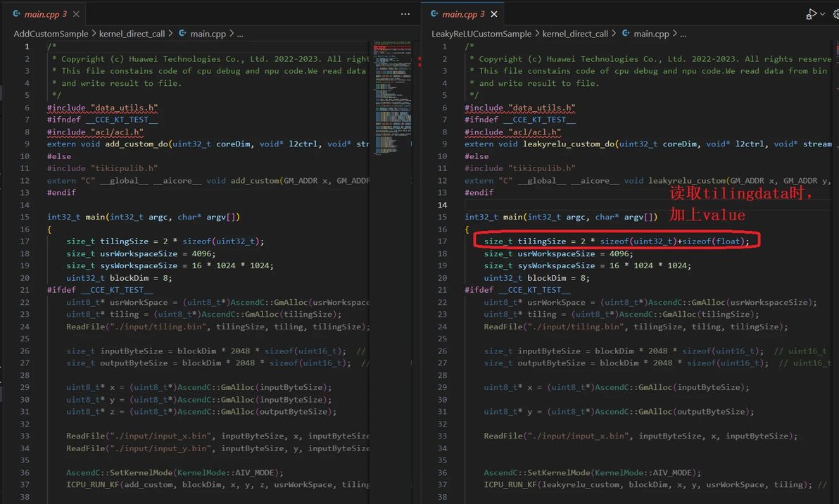Expand the right breadcrumb's trailing ellipsis
The height and width of the screenshot is (504, 839).
point(683,34)
